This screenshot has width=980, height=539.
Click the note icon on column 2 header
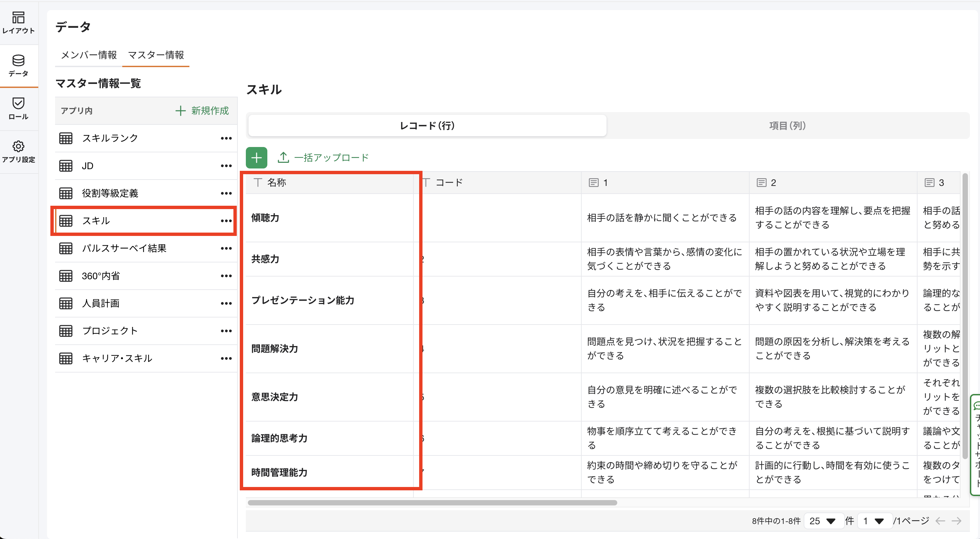coord(761,183)
